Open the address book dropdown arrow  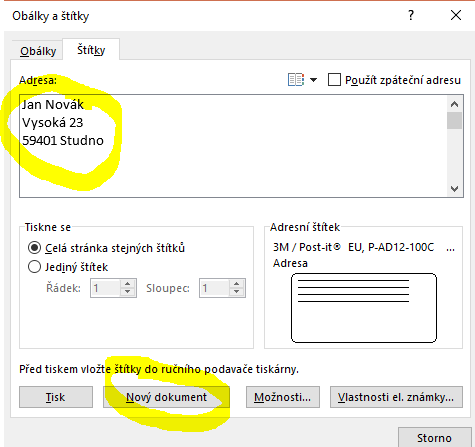point(313,80)
